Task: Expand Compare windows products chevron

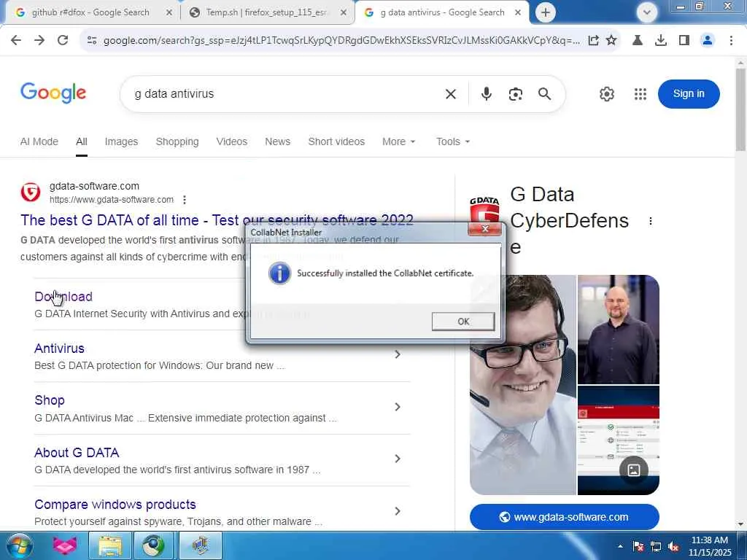Action: [x=398, y=511]
